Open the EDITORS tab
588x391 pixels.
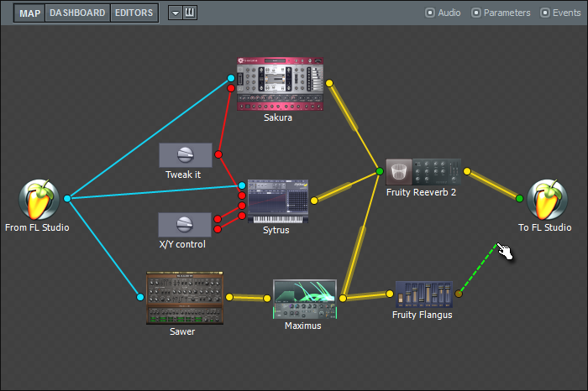point(134,13)
